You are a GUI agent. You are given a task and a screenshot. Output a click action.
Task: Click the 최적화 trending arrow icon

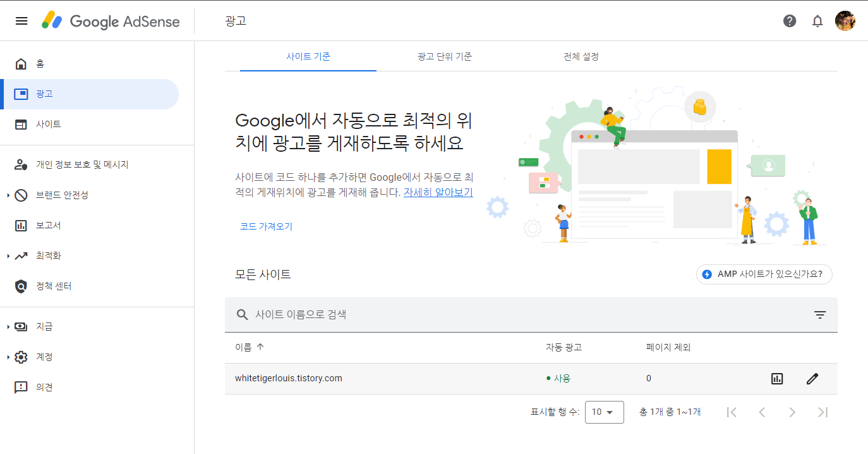tap(21, 255)
